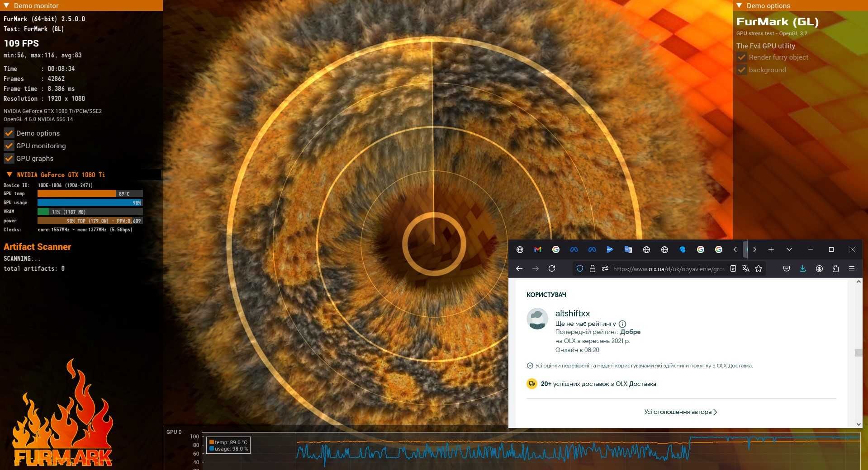Screen dimensions: 868x470
Task: Open the extensions puzzle-piece menu
Action: pyautogui.click(x=835, y=268)
